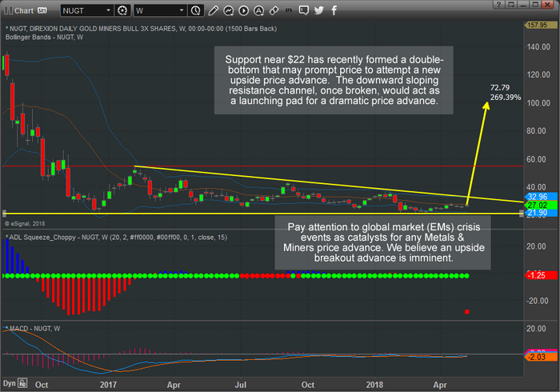Viewport: 560px width, 392px height.
Task: Start the chart replay play icon
Action: point(243,10)
